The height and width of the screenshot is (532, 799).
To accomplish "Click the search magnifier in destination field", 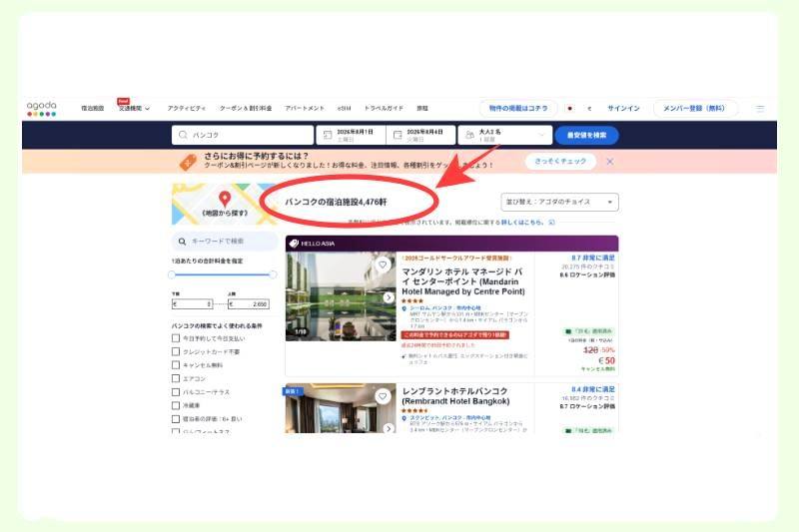I will pyautogui.click(x=183, y=135).
